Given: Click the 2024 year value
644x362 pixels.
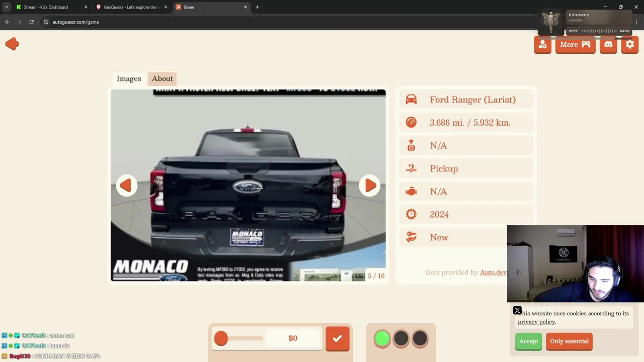Looking at the screenshot, I should click(x=439, y=214).
